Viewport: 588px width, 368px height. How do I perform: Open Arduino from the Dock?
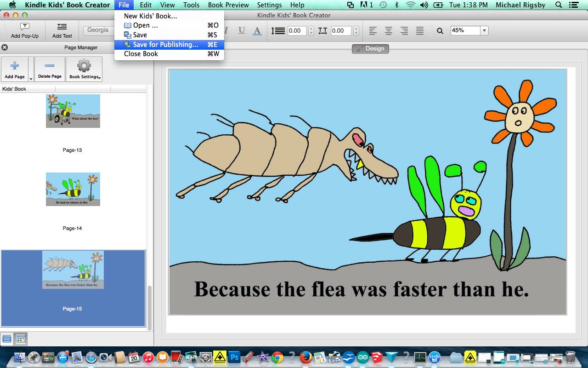[x=363, y=357]
